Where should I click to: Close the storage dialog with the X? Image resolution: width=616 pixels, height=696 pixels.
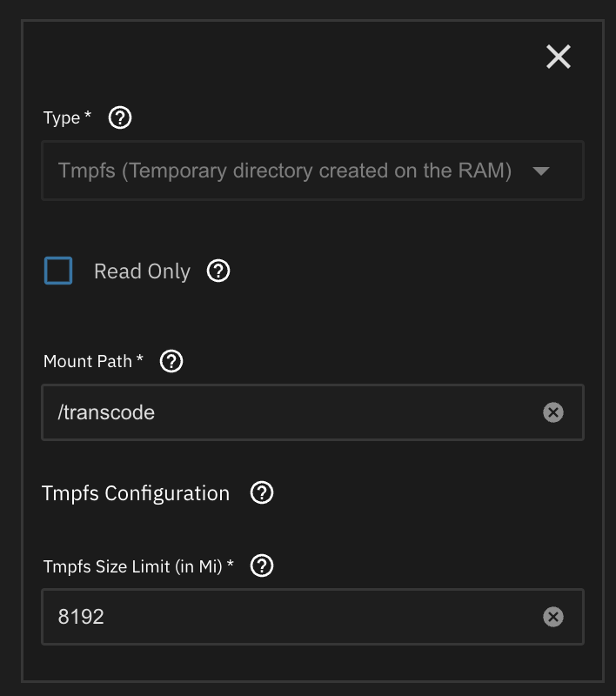click(559, 57)
